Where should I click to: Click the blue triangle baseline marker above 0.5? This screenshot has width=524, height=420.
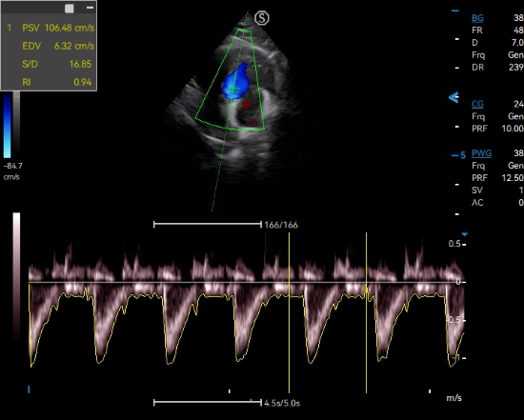coord(464,234)
